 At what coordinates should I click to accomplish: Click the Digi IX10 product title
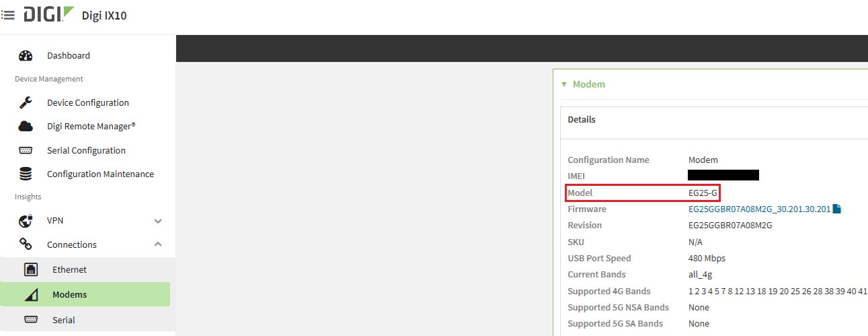pyautogui.click(x=104, y=15)
